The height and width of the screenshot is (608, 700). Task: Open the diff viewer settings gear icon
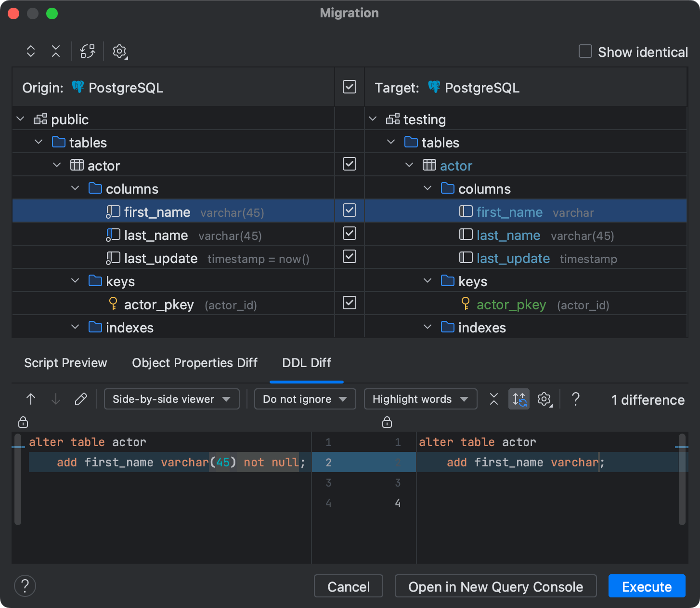pyautogui.click(x=544, y=399)
